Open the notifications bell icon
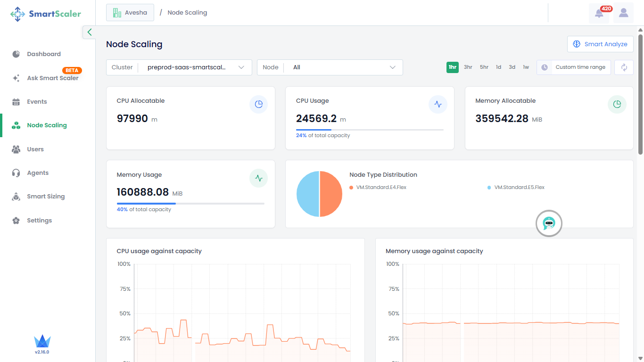 click(599, 13)
